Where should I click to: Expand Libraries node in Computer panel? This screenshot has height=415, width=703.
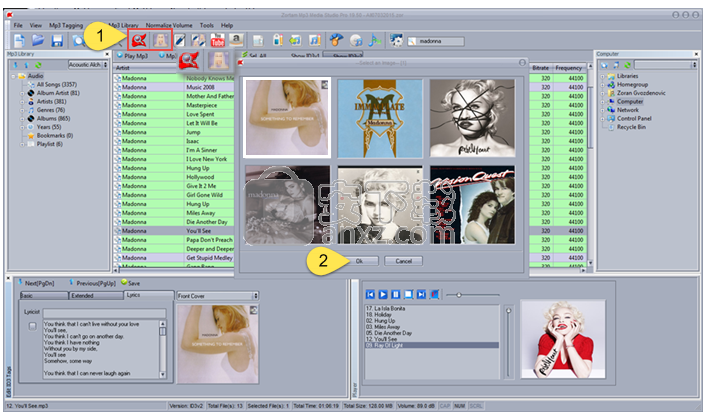602,76
